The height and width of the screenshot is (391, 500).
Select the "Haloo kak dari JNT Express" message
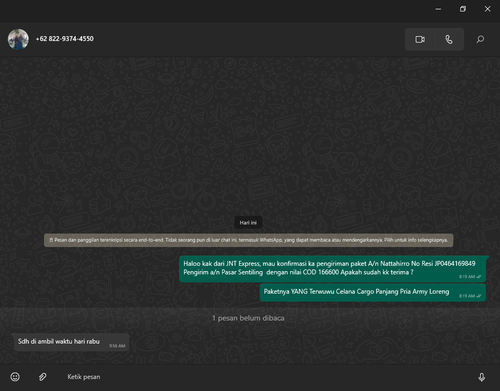[332, 269]
